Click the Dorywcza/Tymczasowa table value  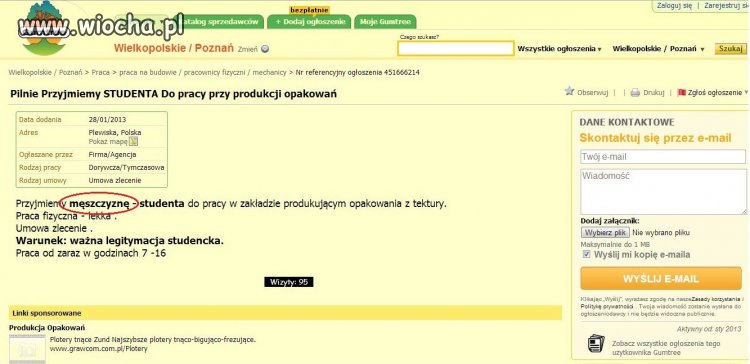pos(126,168)
